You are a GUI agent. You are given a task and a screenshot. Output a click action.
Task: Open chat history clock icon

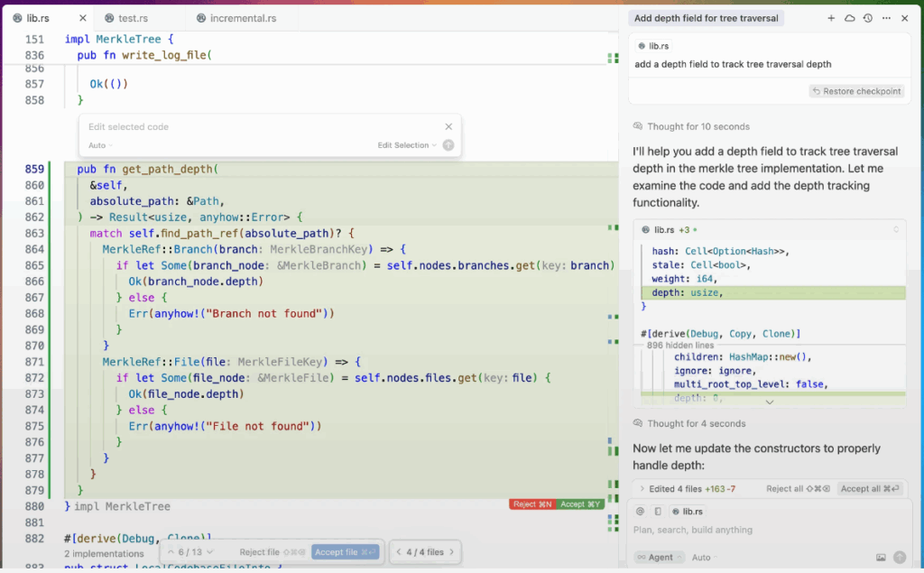pos(867,18)
